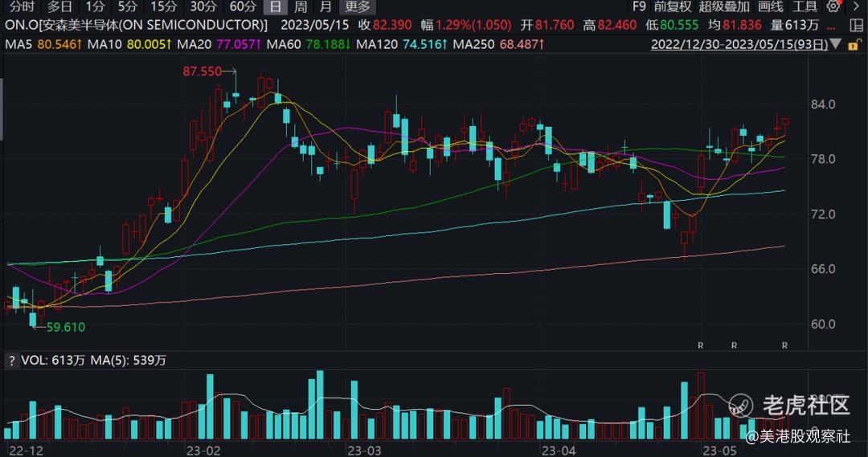Click the 超级叠加 overlay button
Image resolution: width=868 pixels, height=457 pixels.
click(x=724, y=6)
